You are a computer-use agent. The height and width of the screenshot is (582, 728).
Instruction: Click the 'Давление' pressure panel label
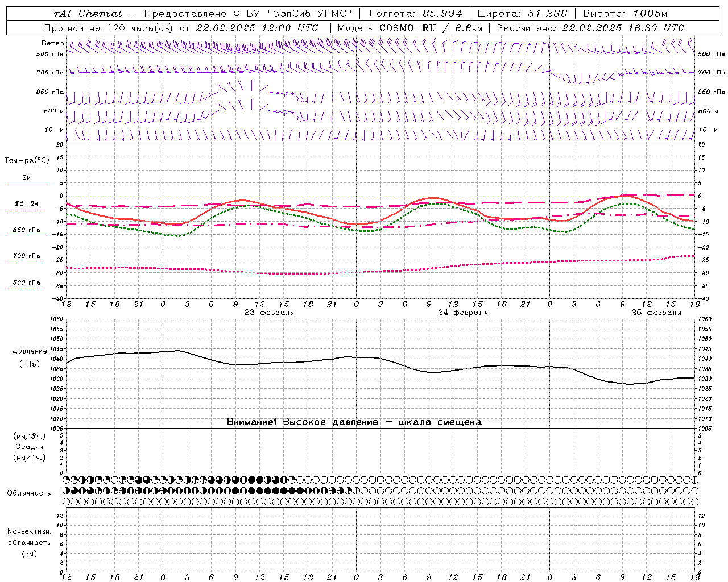(30, 351)
